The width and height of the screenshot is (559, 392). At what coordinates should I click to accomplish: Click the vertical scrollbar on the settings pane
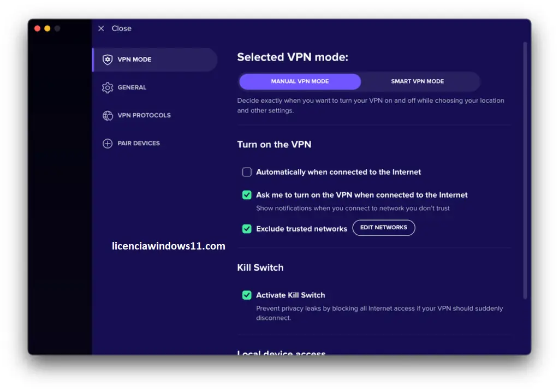click(525, 170)
